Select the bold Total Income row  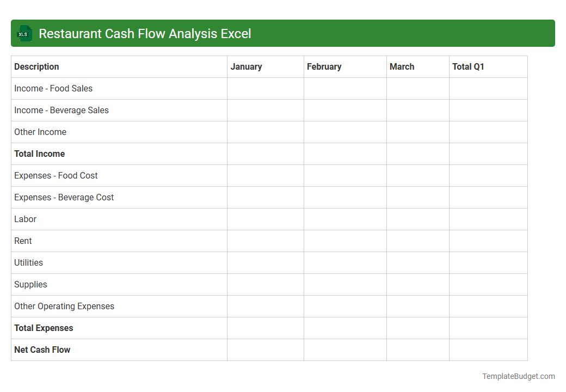tap(39, 154)
